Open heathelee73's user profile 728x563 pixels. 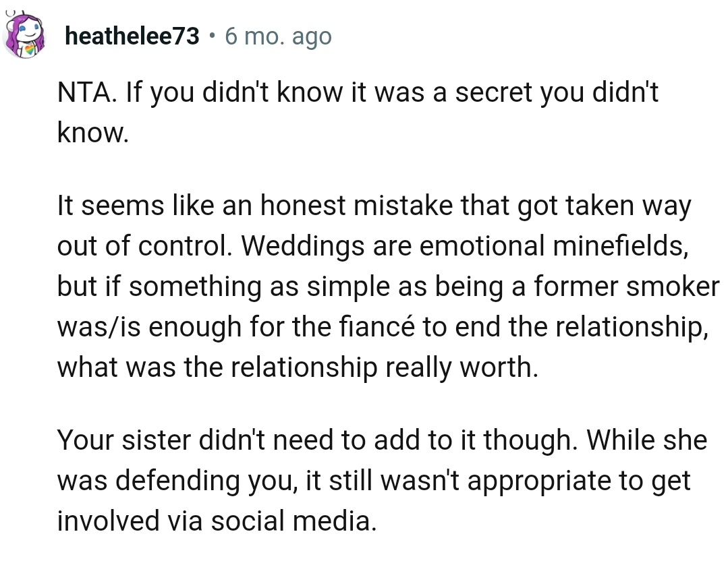pyautogui.click(x=132, y=36)
